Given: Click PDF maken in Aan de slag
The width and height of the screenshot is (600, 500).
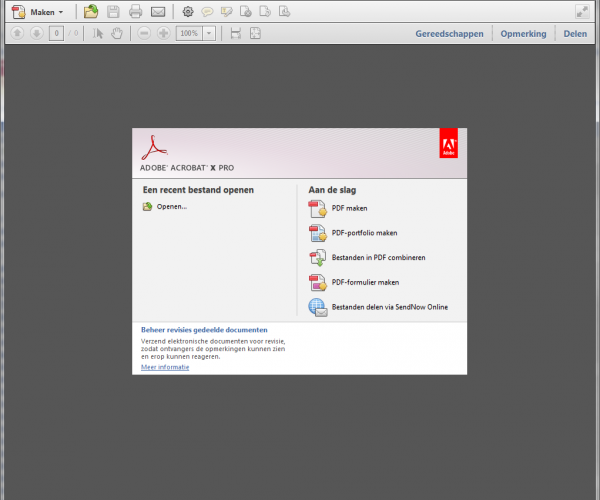Looking at the screenshot, I should [x=349, y=208].
